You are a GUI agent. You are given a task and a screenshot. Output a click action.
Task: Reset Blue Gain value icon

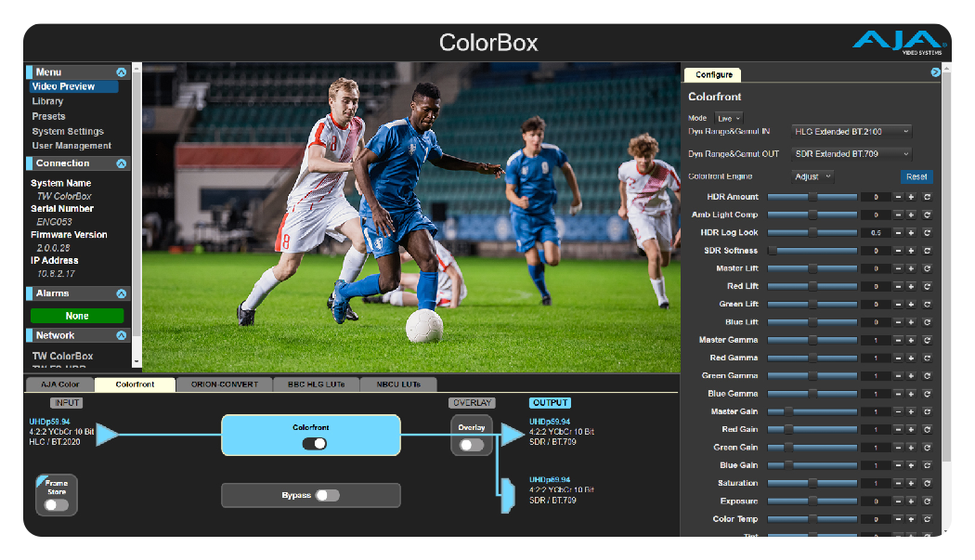(x=927, y=465)
